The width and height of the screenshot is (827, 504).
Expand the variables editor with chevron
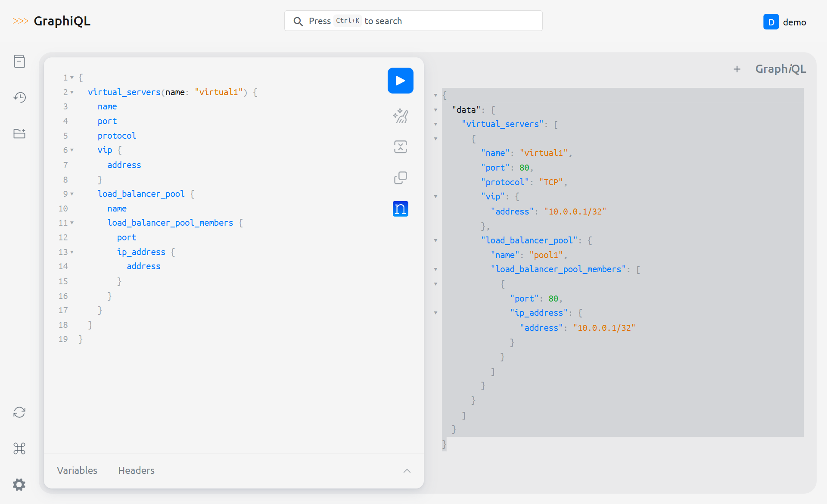click(x=407, y=471)
